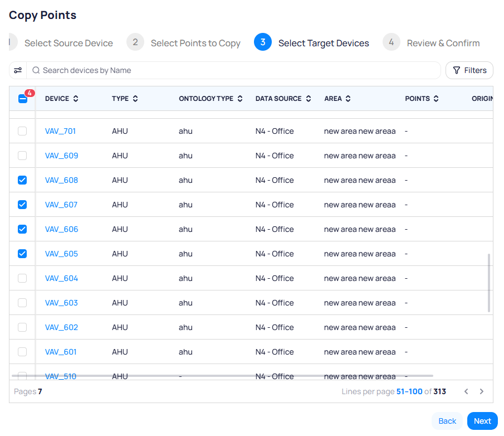This screenshot has width=504, height=436.
Task: Open the Filters dropdown
Action: pos(469,70)
